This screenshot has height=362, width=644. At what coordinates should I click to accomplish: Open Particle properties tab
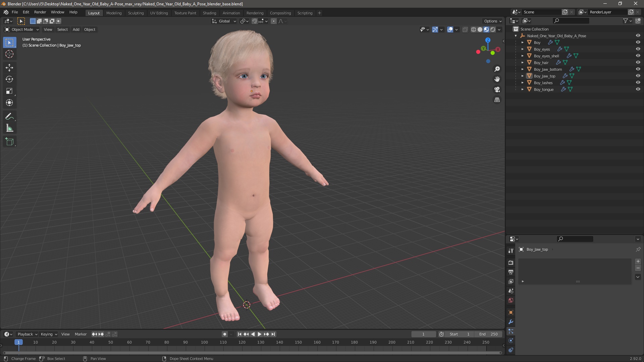(x=511, y=331)
